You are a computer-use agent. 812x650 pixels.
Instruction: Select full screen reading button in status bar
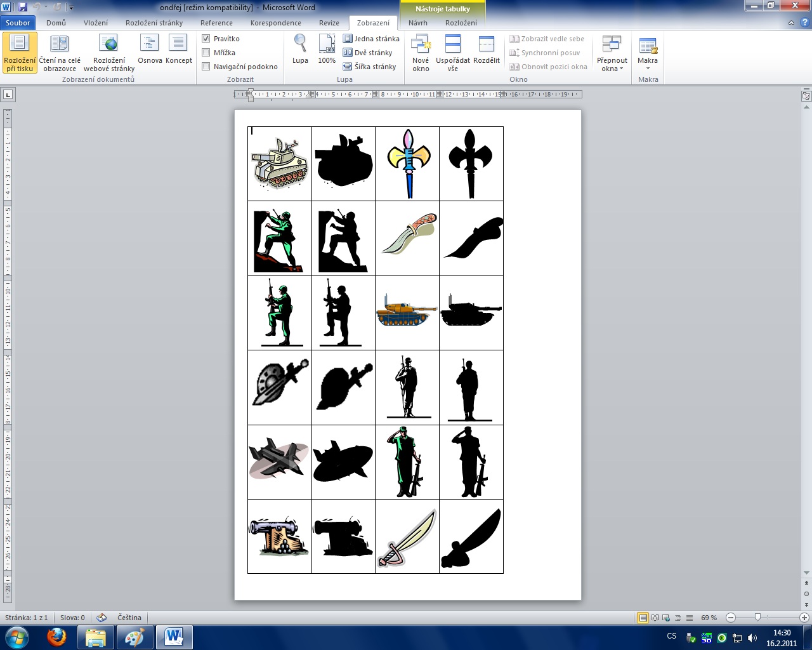coord(655,618)
